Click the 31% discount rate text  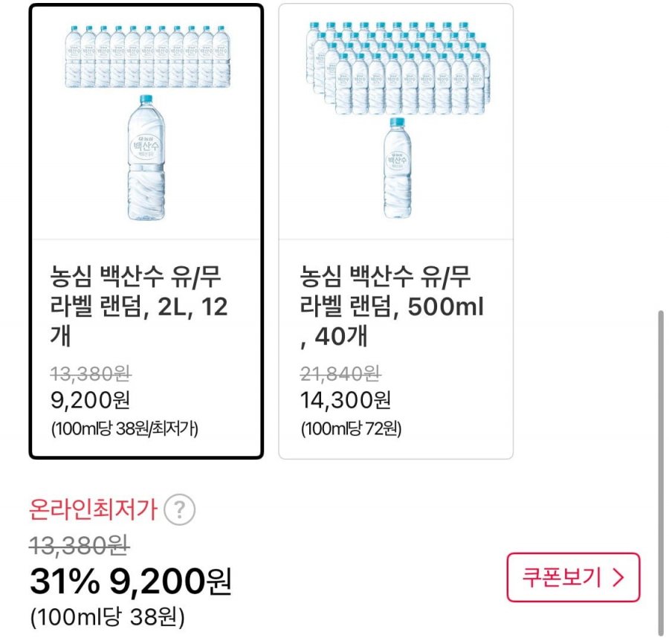64,582
